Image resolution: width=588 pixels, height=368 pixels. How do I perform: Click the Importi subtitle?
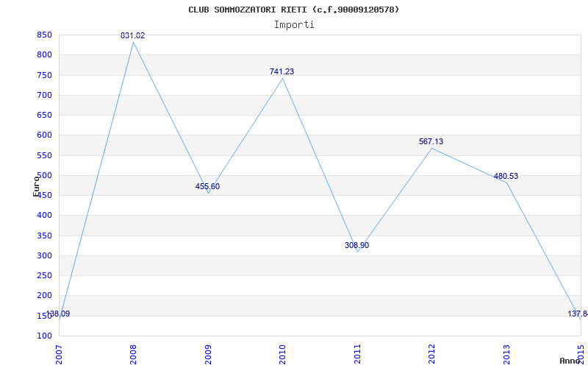294,24
